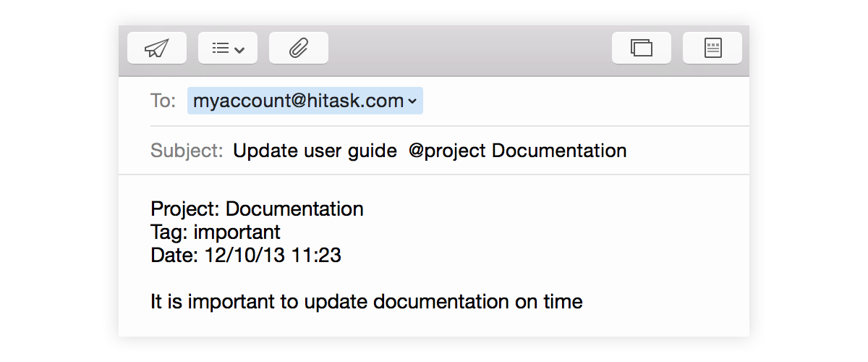868x362 pixels.
Task: Send the message with the paper plane icon
Action: [156, 49]
